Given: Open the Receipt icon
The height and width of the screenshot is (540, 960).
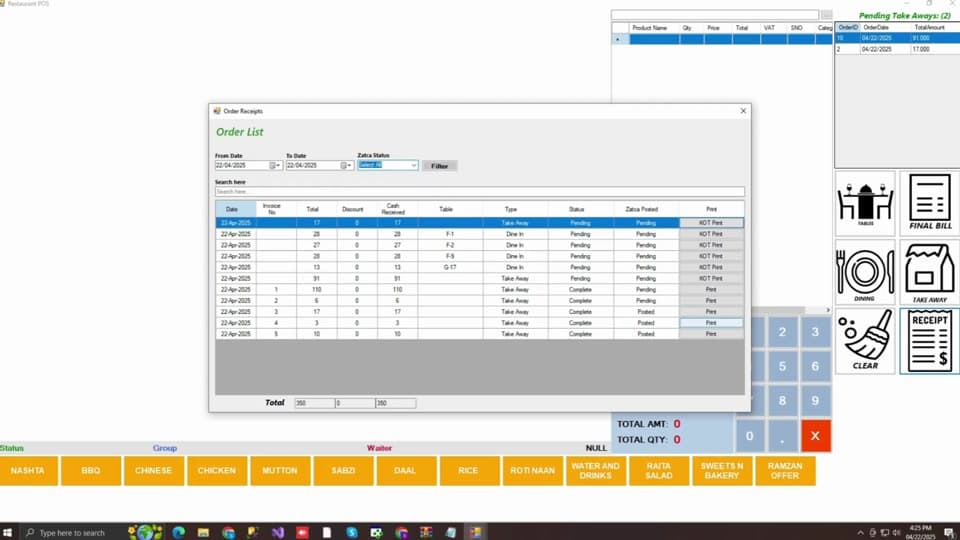Looking at the screenshot, I should pos(929,341).
